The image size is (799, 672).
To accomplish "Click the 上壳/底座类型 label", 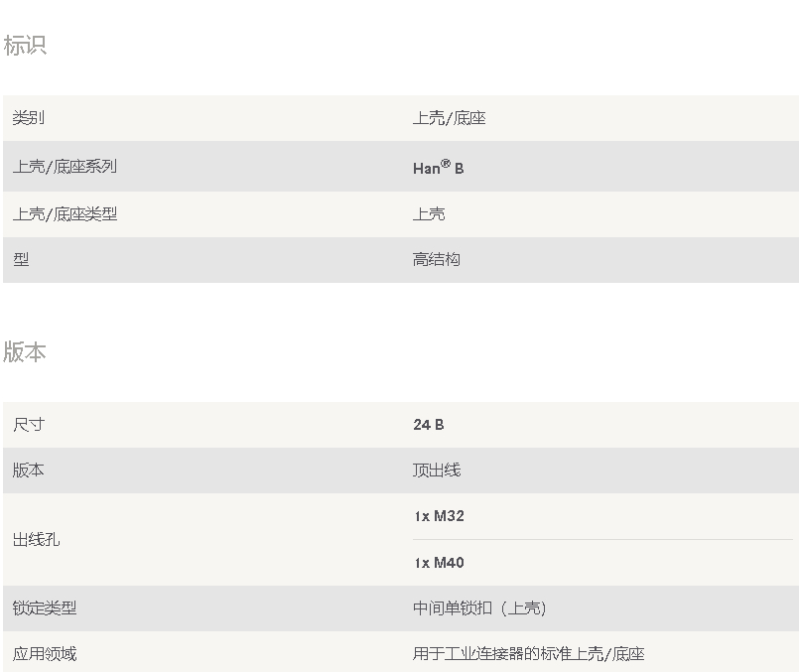I will tap(65, 213).
